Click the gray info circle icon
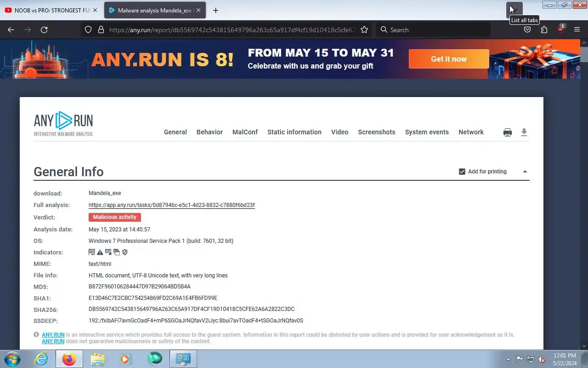 (36, 335)
